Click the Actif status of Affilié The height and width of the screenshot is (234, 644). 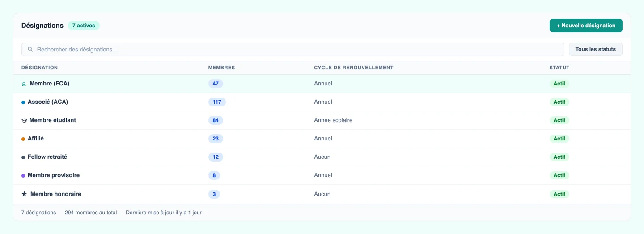pos(559,139)
